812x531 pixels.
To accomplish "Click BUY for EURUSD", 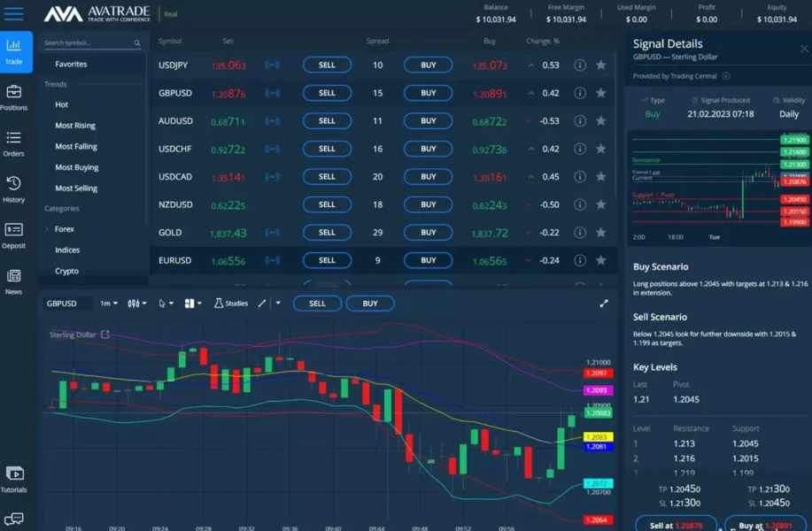I will click(429, 260).
